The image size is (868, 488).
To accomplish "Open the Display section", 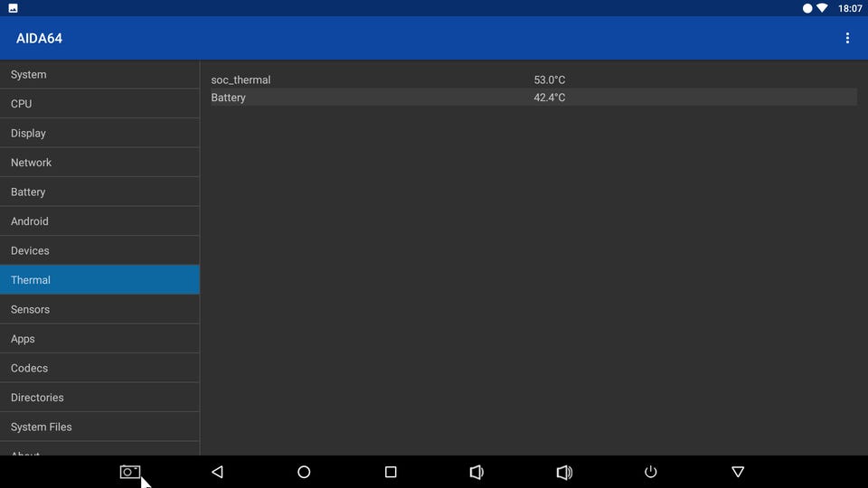I will pyautogui.click(x=99, y=133).
